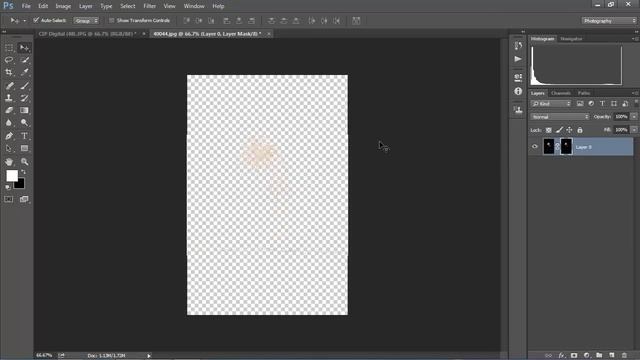Viewport: 640px width, 360px height.
Task: Toggle lock image pixels brush icon
Action: pyautogui.click(x=559, y=130)
